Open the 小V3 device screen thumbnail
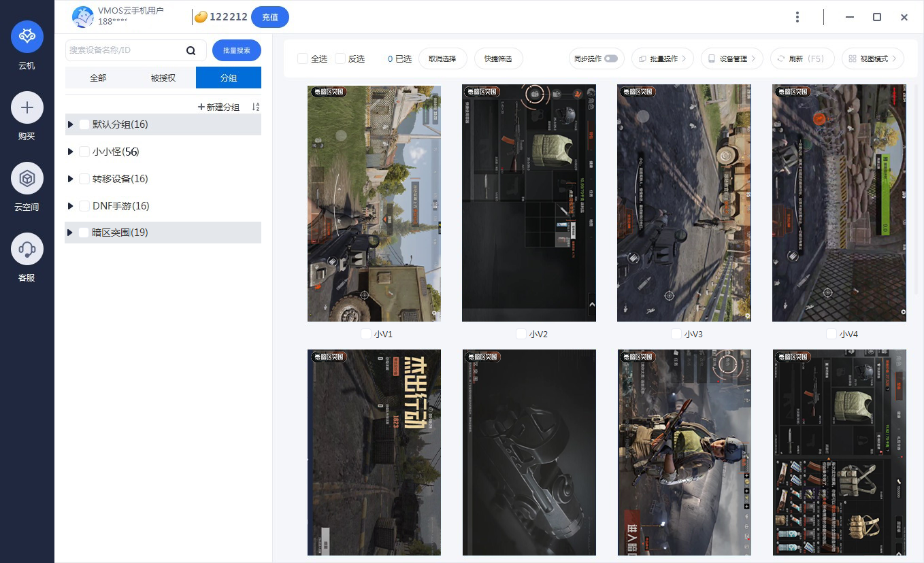 (684, 203)
